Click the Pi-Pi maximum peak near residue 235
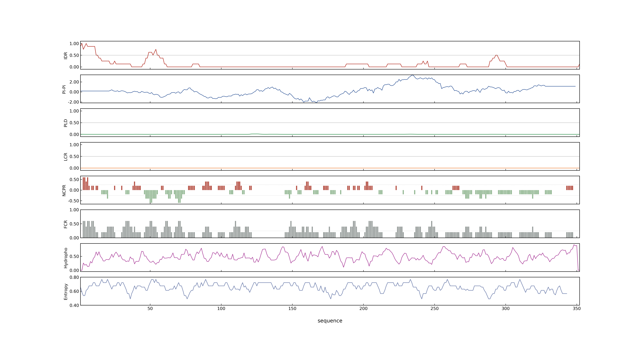 [412, 75]
